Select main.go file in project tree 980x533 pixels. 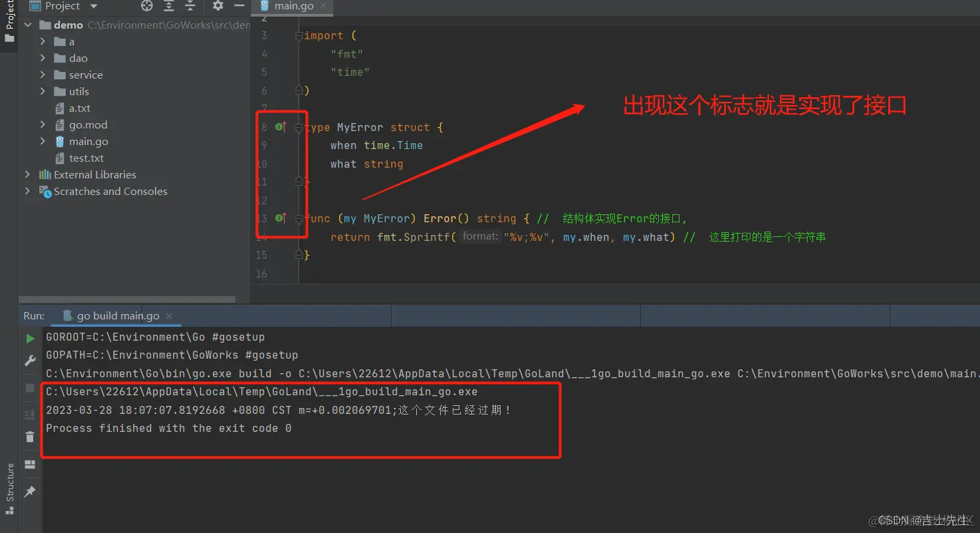coord(81,141)
